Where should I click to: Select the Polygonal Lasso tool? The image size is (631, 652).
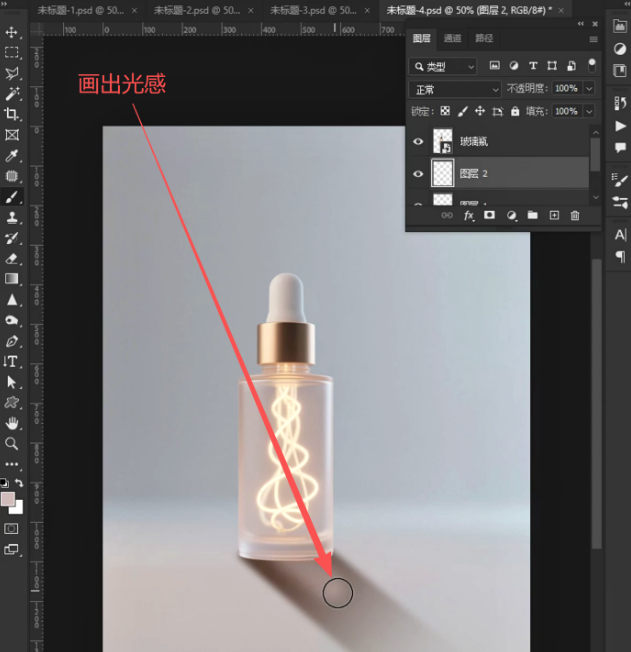(11, 73)
